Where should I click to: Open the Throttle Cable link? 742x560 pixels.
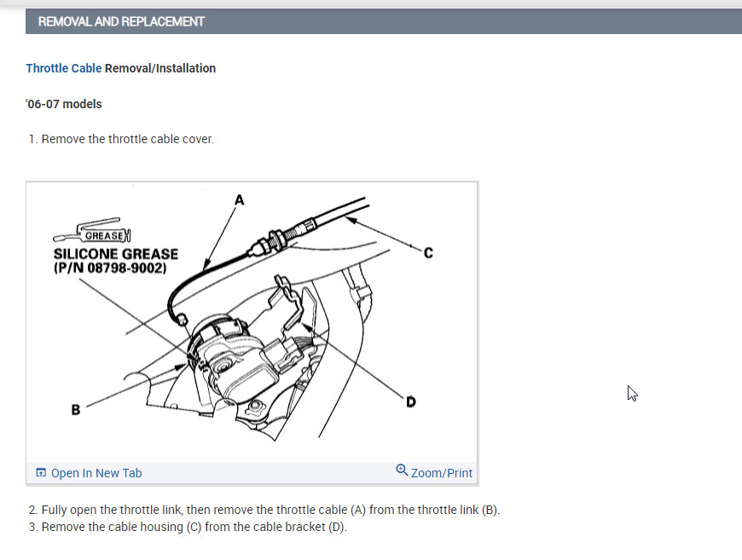click(64, 68)
